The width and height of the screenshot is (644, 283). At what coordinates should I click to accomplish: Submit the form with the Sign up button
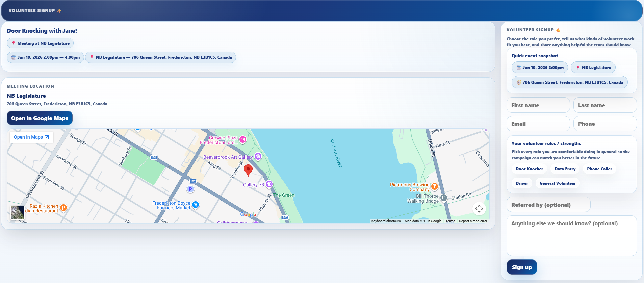pyautogui.click(x=522, y=267)
